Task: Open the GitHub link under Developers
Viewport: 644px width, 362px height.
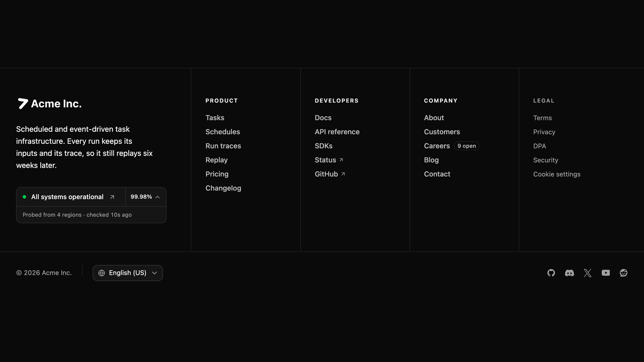Action: pos(330,174)
